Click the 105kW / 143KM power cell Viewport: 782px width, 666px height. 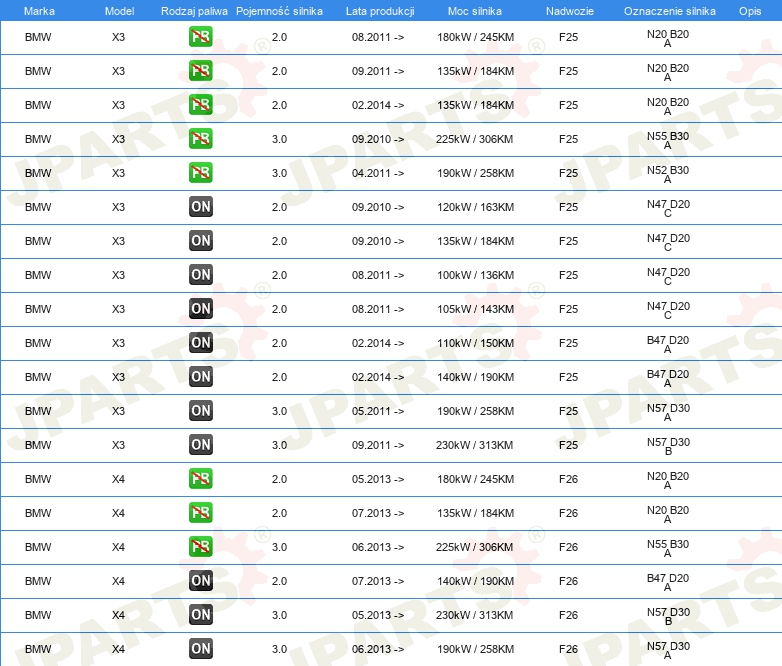pyautogui.click(x=475, y=309)
